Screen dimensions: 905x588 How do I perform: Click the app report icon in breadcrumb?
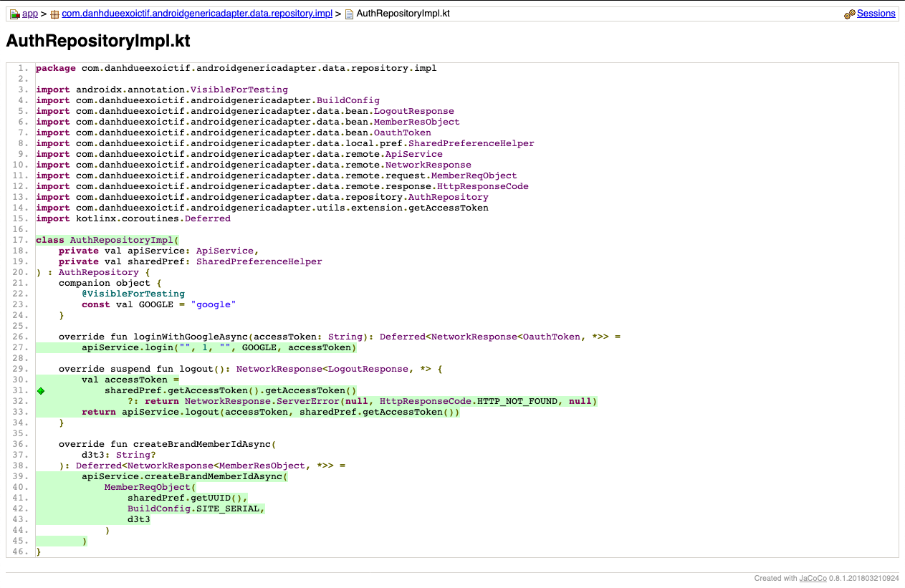(x=14, y=14)
